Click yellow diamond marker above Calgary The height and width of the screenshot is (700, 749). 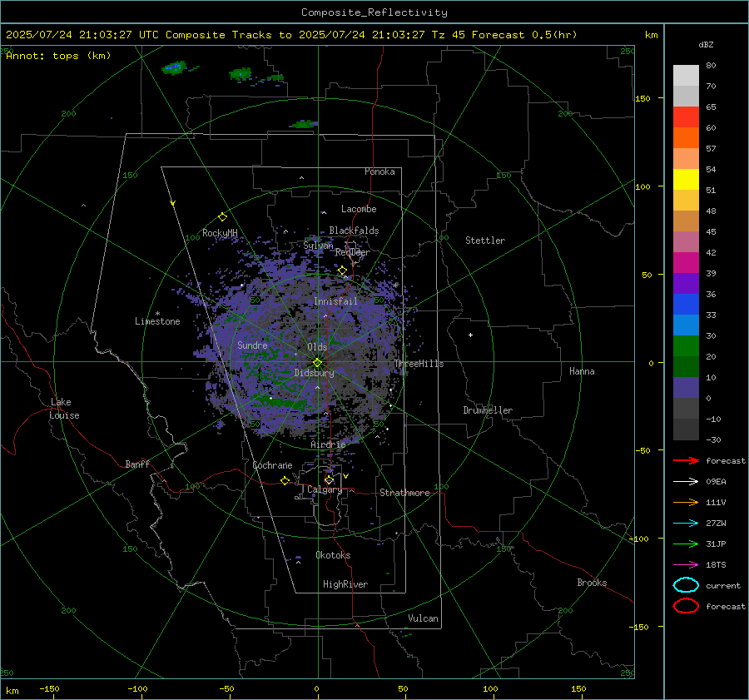pyautogui.click(x=329, y=479)
